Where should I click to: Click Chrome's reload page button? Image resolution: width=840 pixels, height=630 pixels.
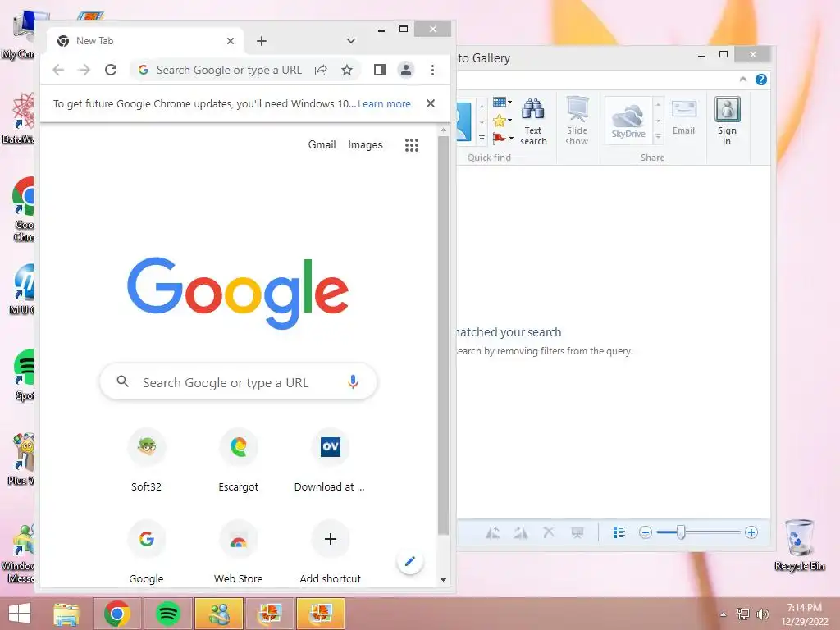click(x=111, y=70)
